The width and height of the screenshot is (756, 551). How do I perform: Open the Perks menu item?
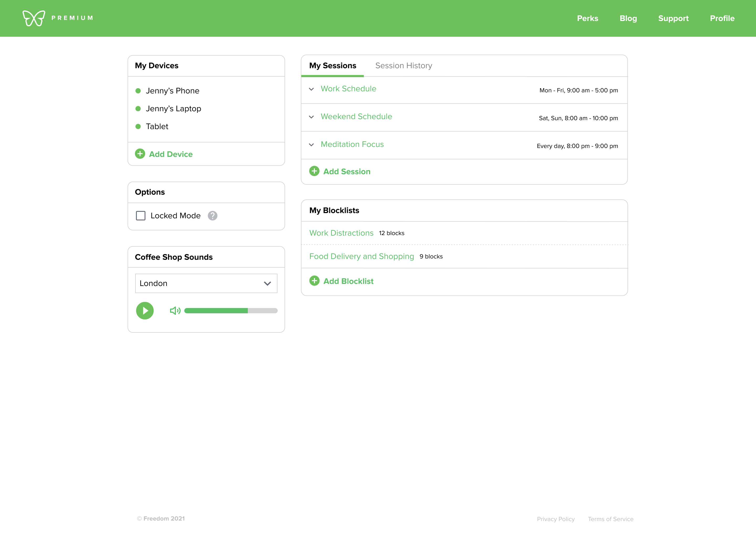587,18
